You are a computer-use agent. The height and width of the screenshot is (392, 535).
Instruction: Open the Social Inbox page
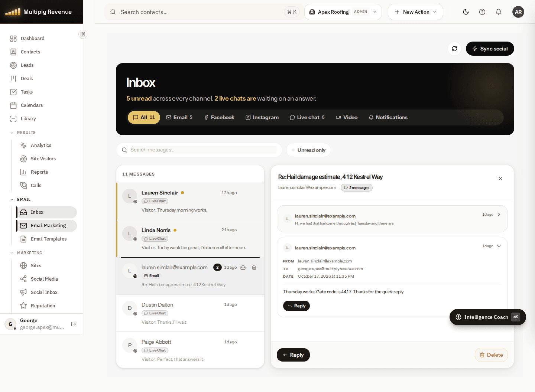click(46, 293)
